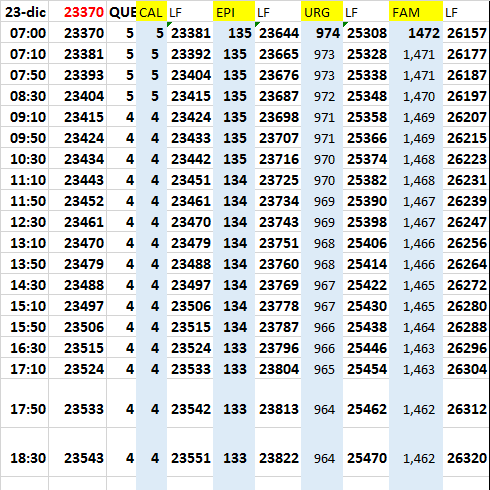Select cell with value 23725
490x490 pixels.
click(x=278, y=180)
